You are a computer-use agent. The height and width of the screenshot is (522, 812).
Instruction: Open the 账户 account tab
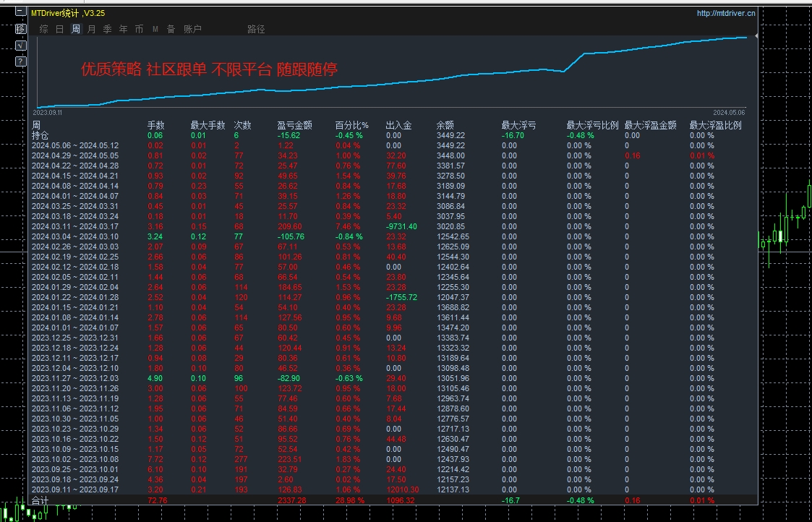tap(192, 29)
